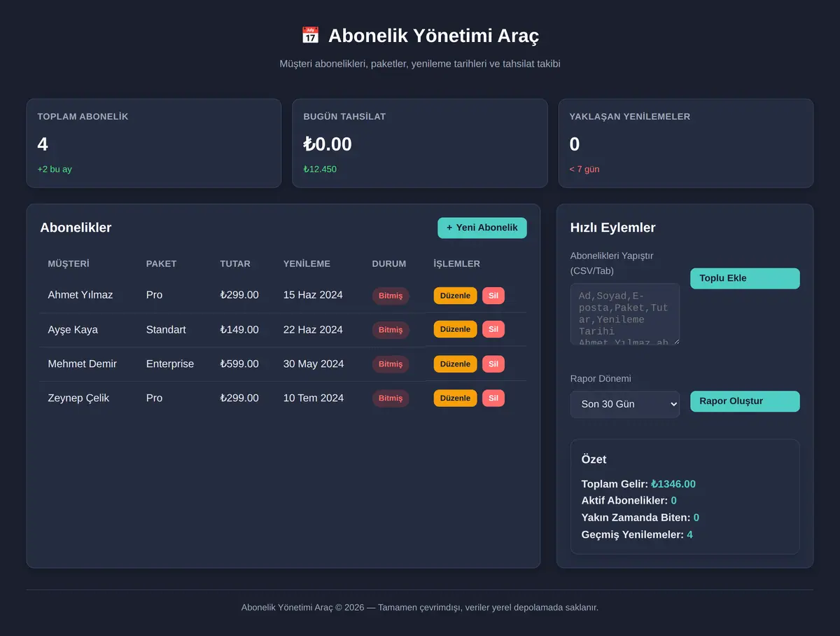The image size is (840, 636).
Task: Click the calendar icon in the header
Action: [310, 36]
